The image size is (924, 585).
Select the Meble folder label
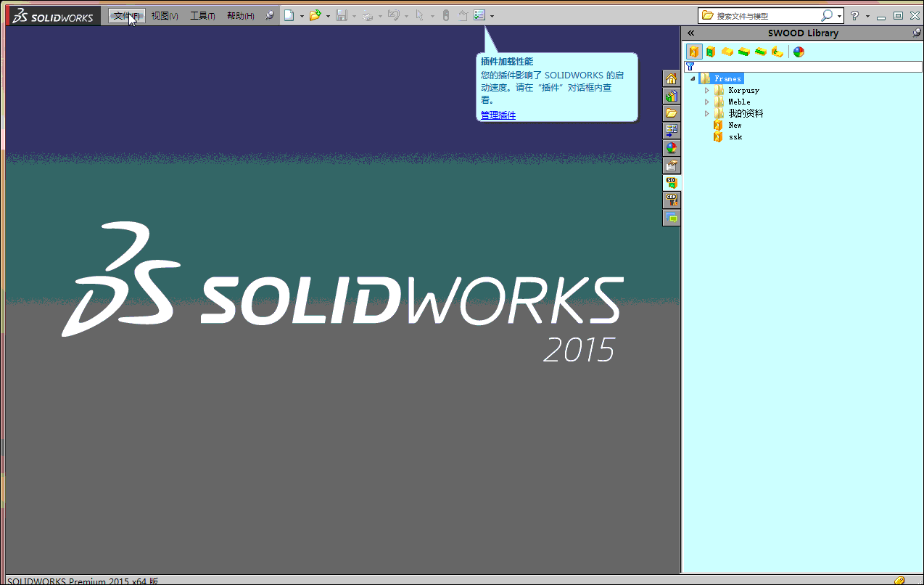pyautogui.click(x=739, y=102)
